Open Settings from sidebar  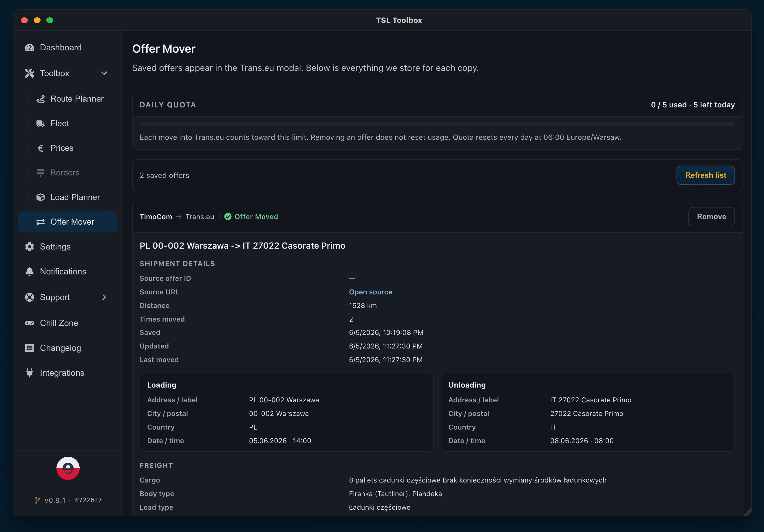click(x=67, y=247)
